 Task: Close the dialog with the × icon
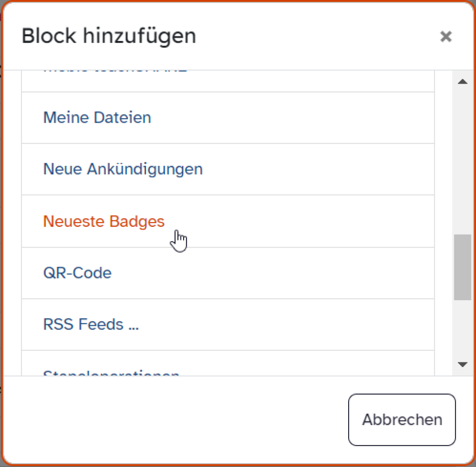446,36
